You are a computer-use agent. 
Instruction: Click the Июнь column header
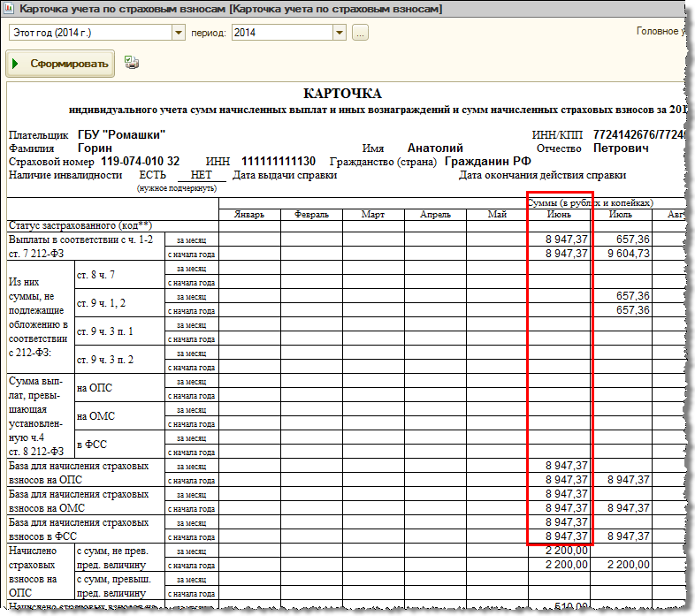(x=560, y=215)
